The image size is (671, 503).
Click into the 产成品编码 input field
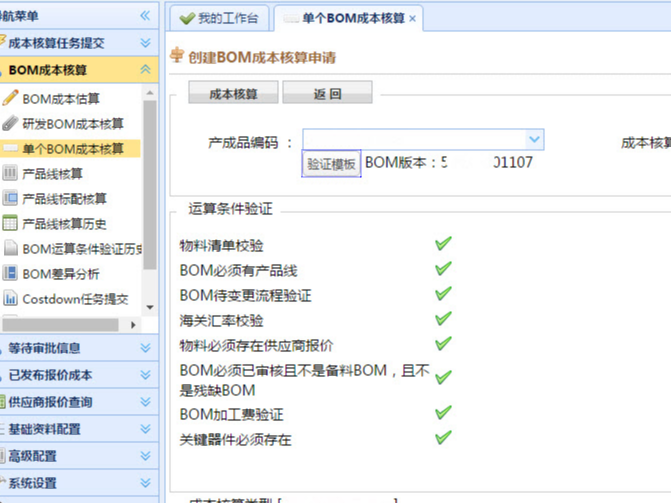(x=414, y=140)
